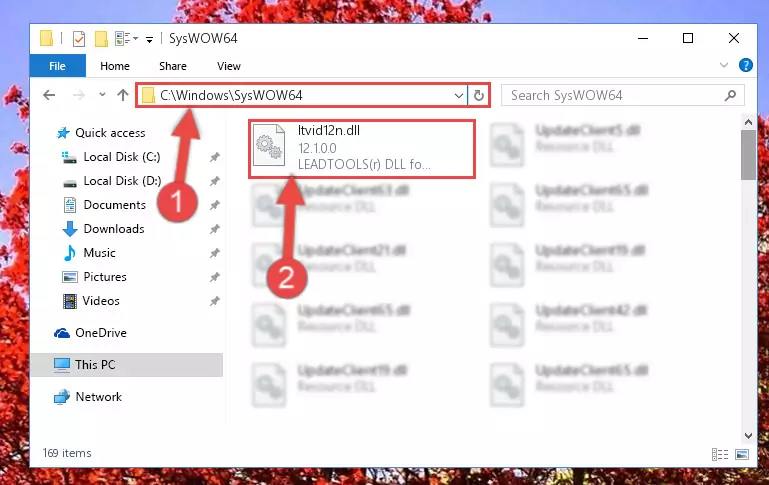Click the pin icon beside Local Disk (D:)
The image size is (769, 485).
[214, 181]
